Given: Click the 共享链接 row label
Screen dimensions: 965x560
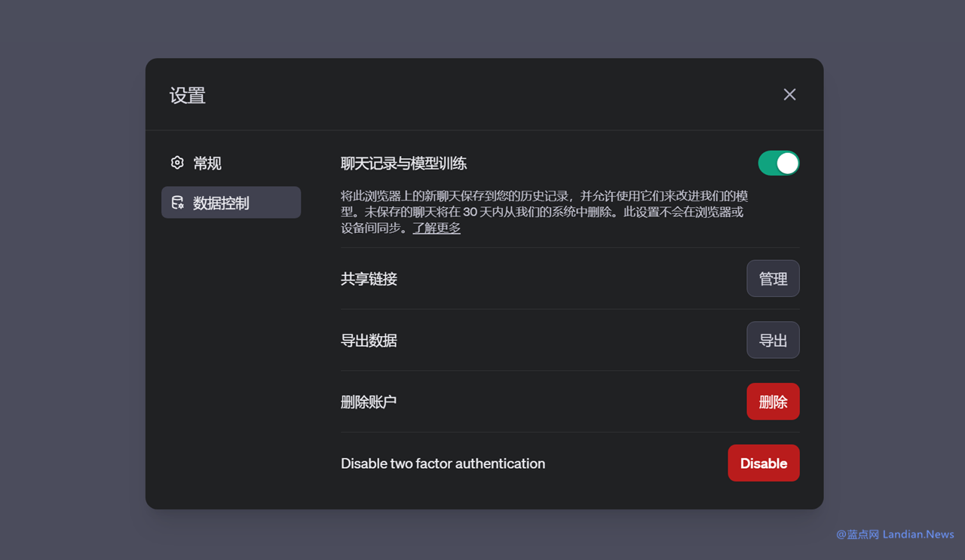Looking at the screenshot, I should click(x=369, y=279).
